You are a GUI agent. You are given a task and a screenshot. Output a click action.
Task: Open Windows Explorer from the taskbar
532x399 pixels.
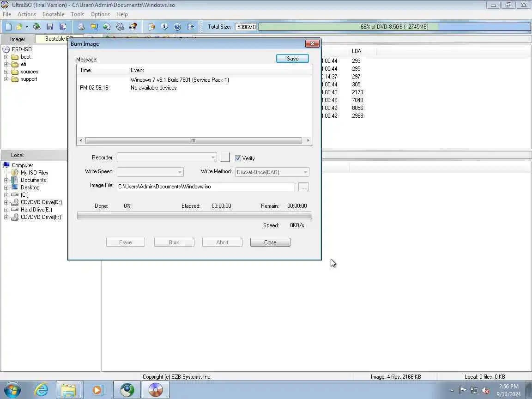tap(68, 390)
